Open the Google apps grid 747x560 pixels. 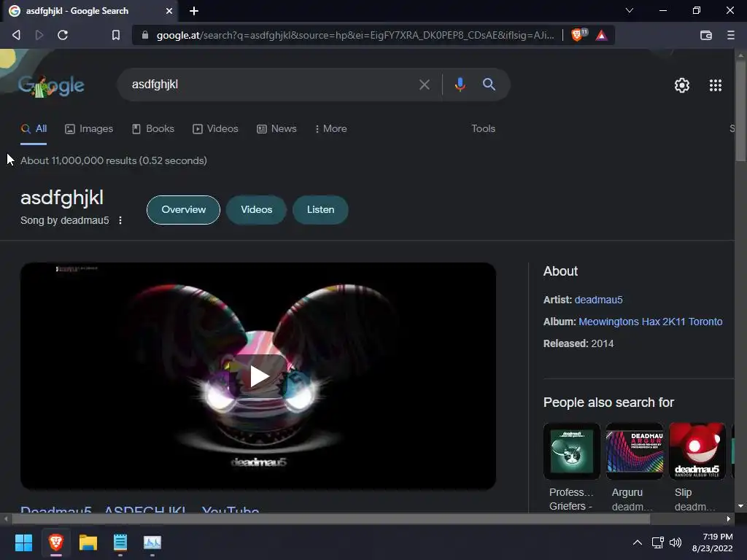[x=715, y=85]
